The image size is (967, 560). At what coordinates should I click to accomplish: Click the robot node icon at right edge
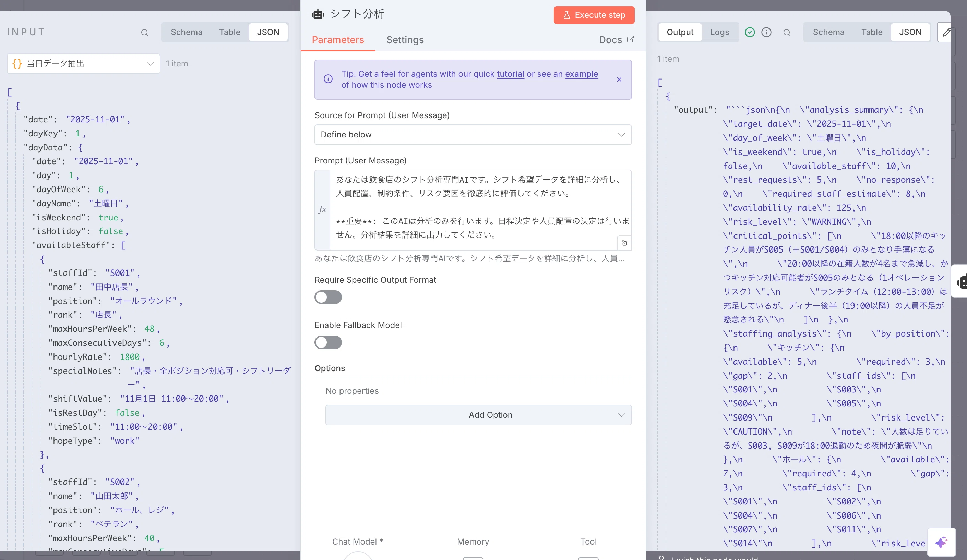(x=962, y=281)
